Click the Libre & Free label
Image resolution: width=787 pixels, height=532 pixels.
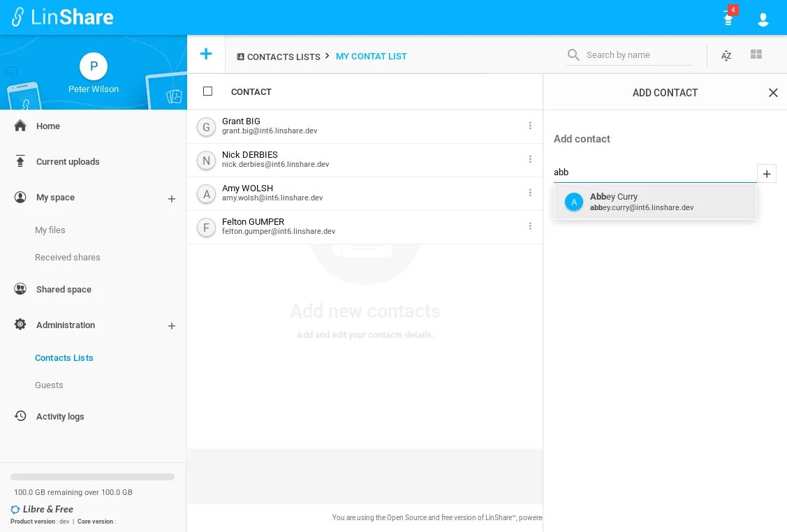point(47,509)
